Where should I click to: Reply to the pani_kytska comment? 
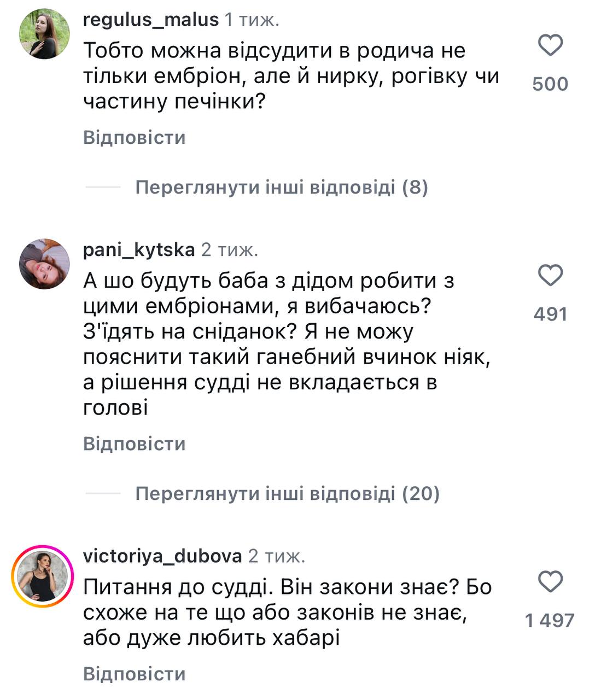(x=134, y=444)
